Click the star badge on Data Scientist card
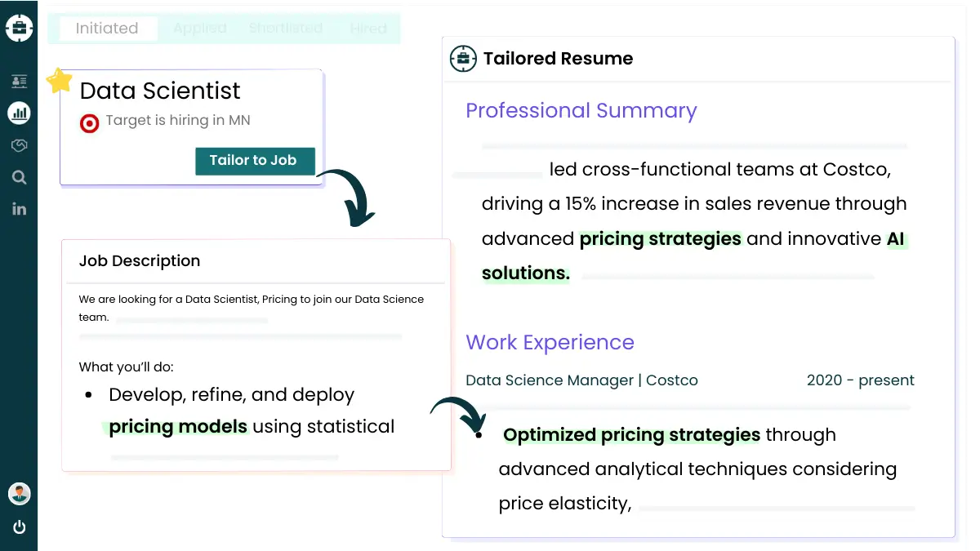Screen dimensions: 980x551 click(x=60, y=79)
